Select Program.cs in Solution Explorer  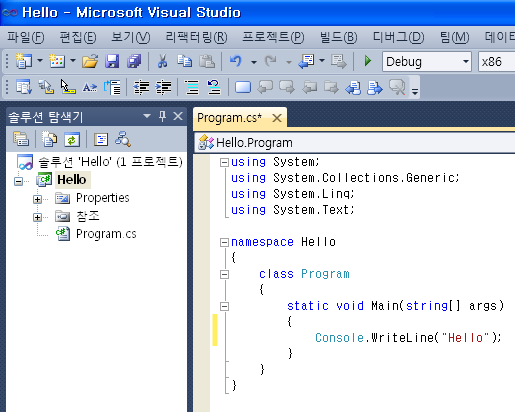click(x=106, y=234)
